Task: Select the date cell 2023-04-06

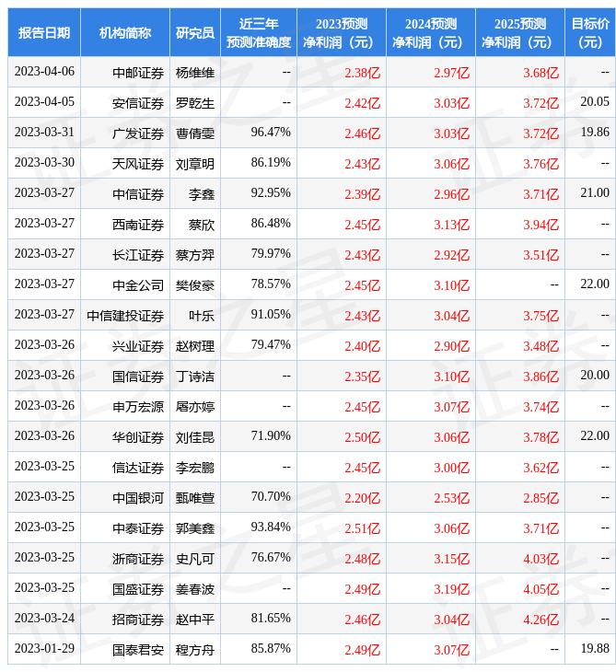Action: click(44, 72)
